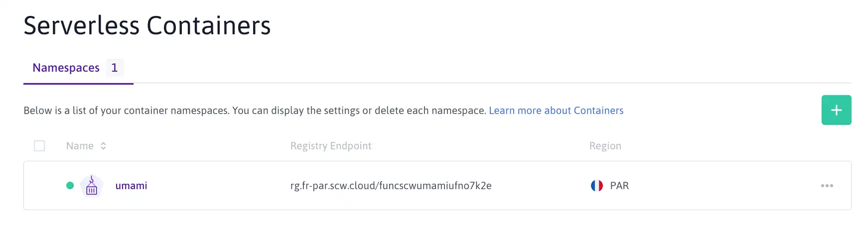Click the rg.fr-par.scw.cloud registry endpoint text
The image size is (868, 229).
click(x=391, y=186)
